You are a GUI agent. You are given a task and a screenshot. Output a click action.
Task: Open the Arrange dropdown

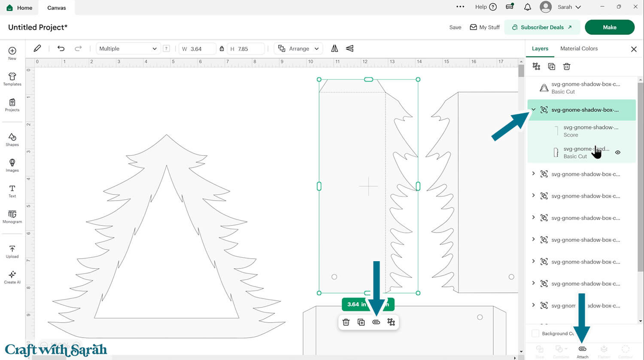299,49
